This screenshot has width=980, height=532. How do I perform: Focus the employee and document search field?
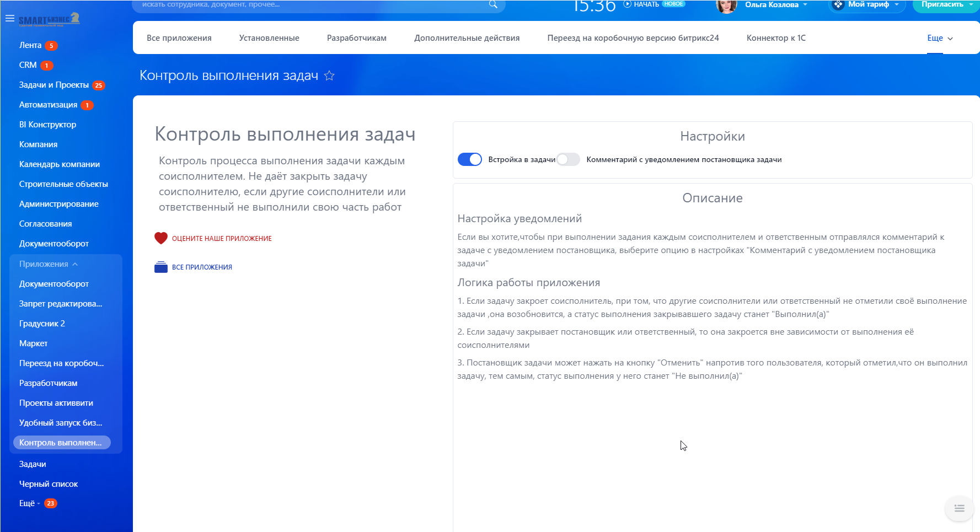[309, 4]
